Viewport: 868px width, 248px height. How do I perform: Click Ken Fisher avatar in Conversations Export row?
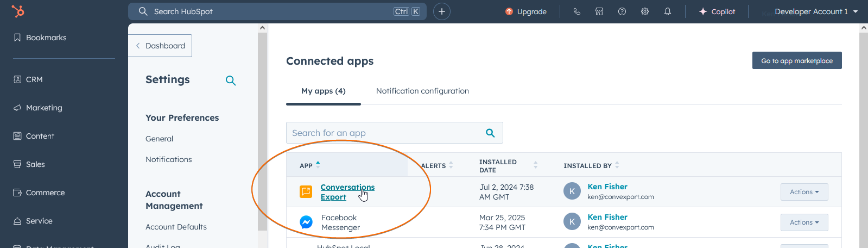tap(572, 191)
